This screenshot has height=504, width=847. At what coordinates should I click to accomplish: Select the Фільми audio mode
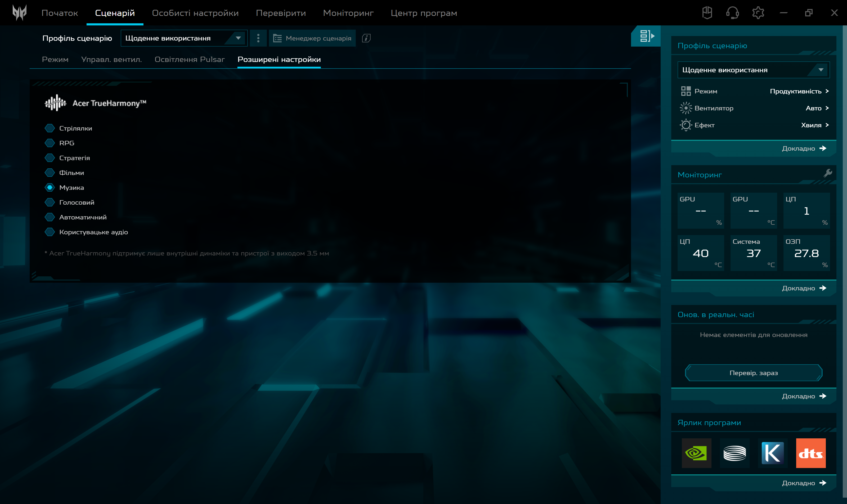(50, 173)
